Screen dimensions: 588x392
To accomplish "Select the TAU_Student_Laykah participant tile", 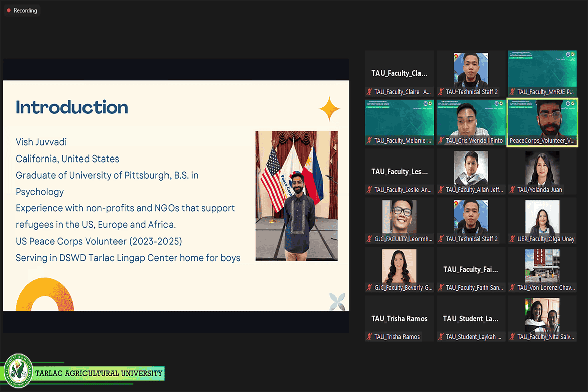I will coord(470,318).
